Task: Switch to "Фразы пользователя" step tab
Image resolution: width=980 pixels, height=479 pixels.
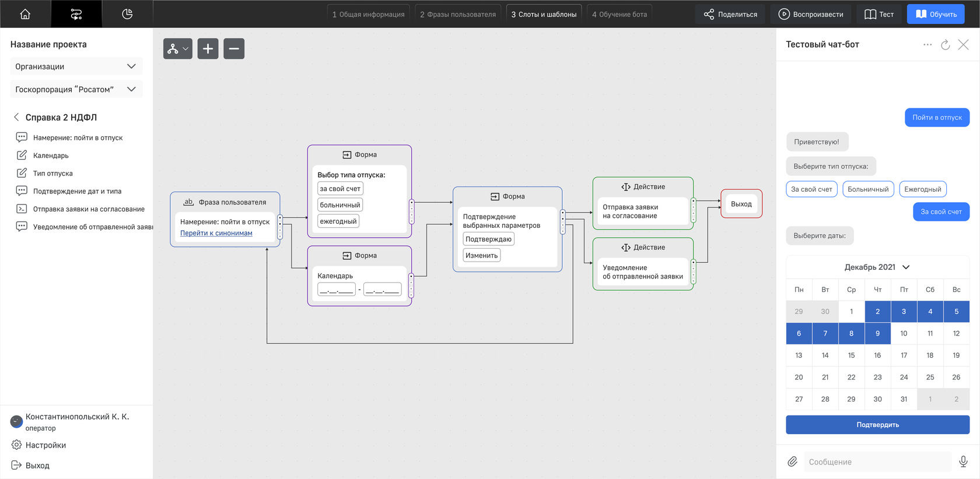Action: click(x=457, y=15)
